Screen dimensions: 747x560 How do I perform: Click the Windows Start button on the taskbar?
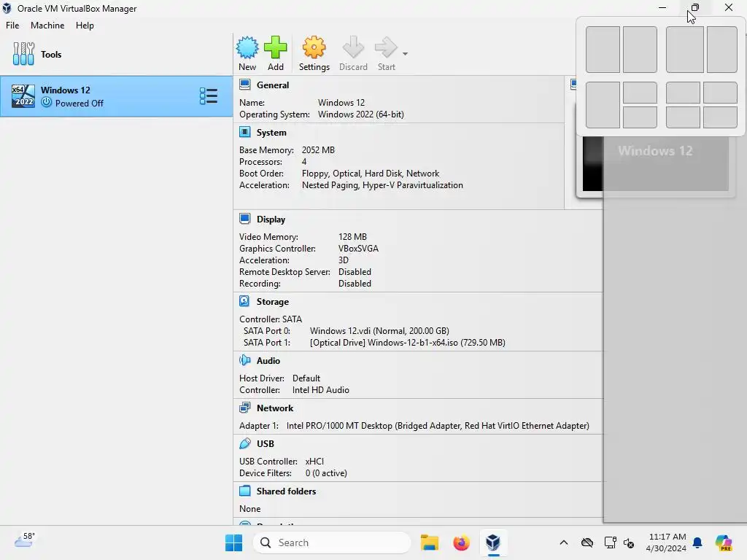(233, 542)
